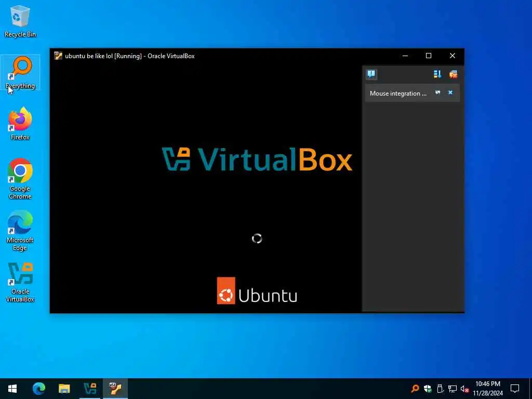This screenshot has height=399, width=532.
Task: Select the Everything desktop shortcut
Action: [x=20, y=73]
